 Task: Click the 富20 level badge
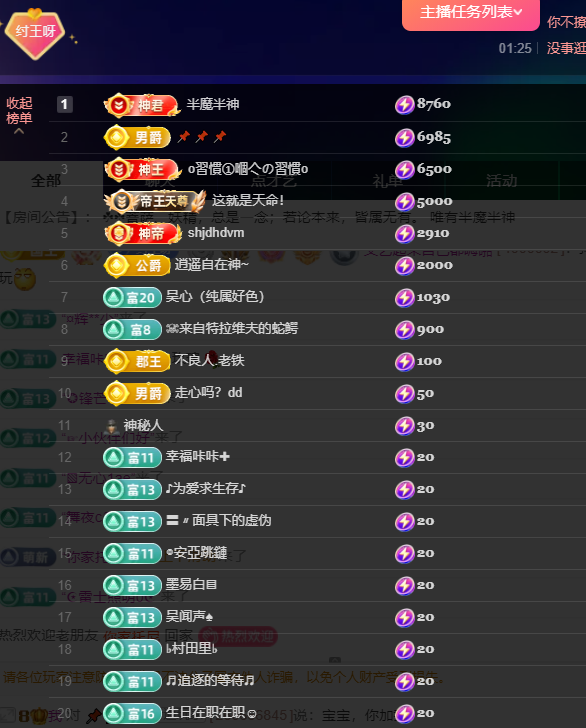coord(132,298)
